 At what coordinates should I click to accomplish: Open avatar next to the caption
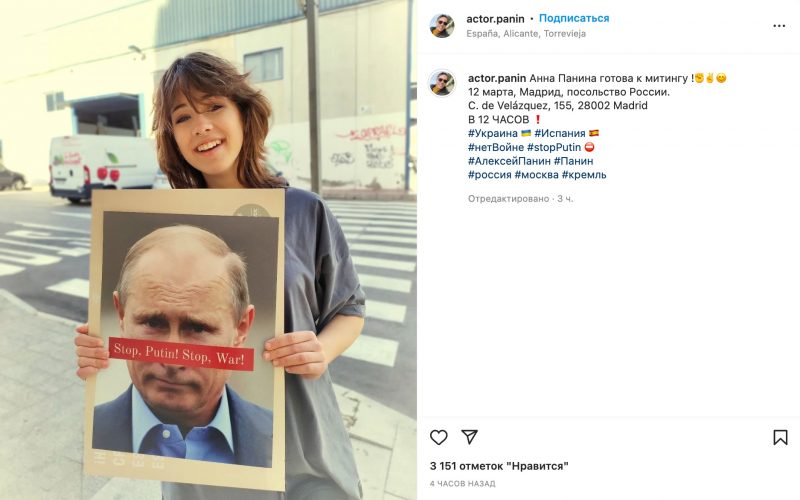[442, 83]
